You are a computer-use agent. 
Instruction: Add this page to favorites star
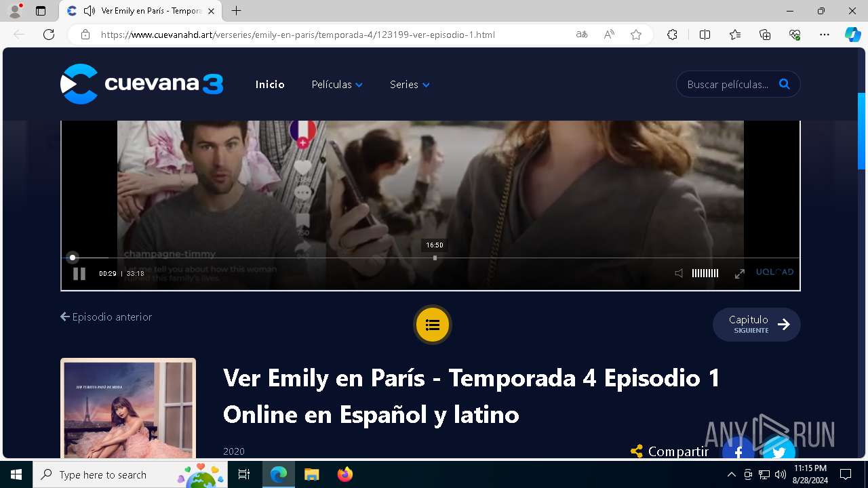coord(636,35)
